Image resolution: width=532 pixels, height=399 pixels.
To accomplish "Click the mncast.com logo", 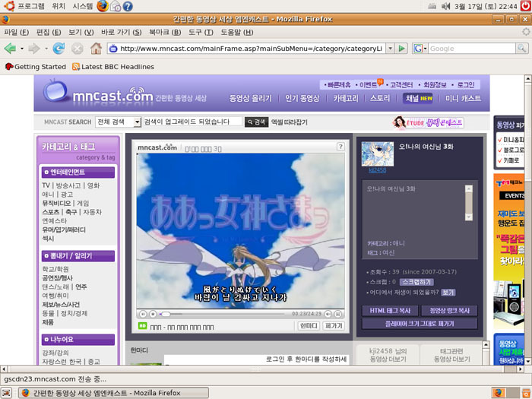I will [x=98, y=92].
